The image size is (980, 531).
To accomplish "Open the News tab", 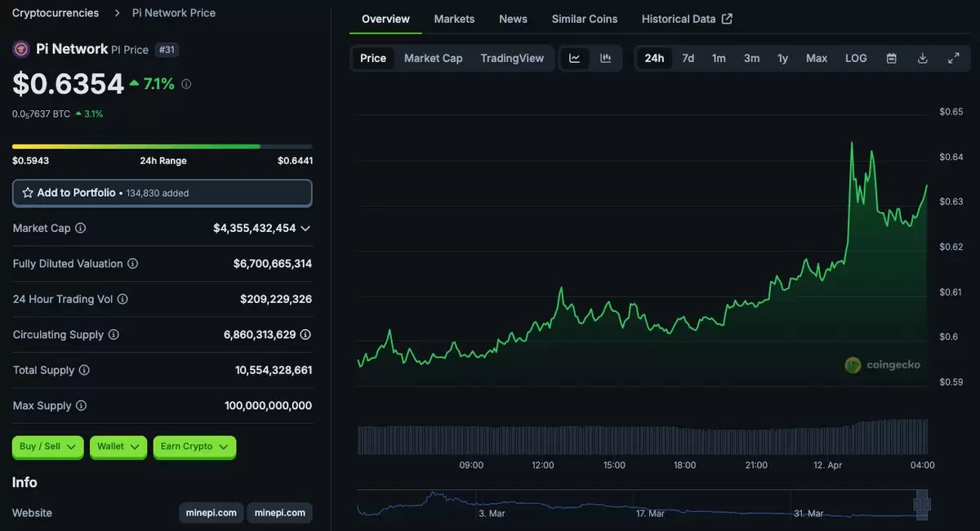I will 513,19.
